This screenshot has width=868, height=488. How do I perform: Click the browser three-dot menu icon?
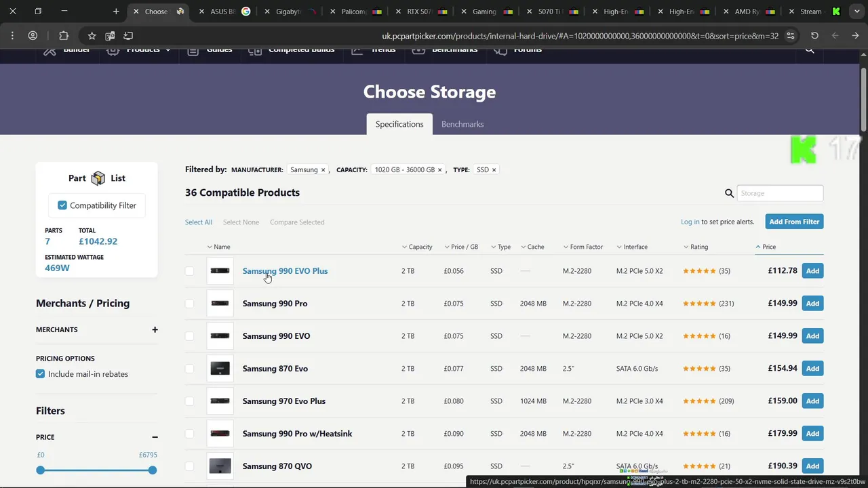point(12,35)
